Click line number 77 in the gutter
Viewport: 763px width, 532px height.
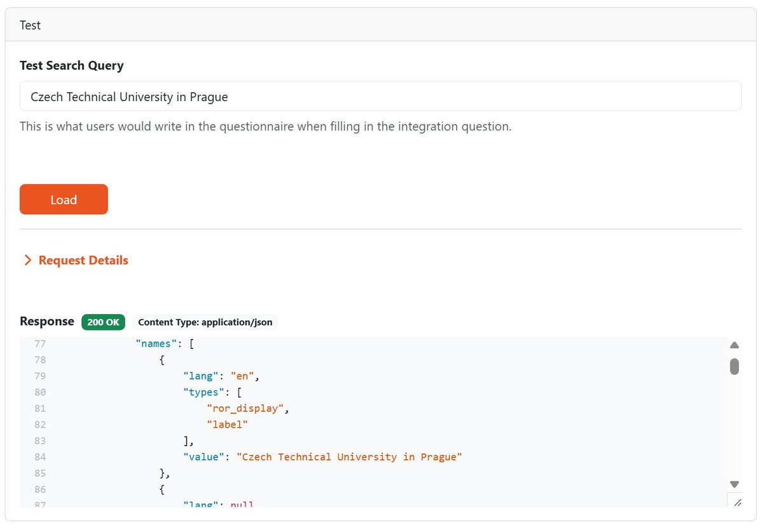(x=40, y=344)
